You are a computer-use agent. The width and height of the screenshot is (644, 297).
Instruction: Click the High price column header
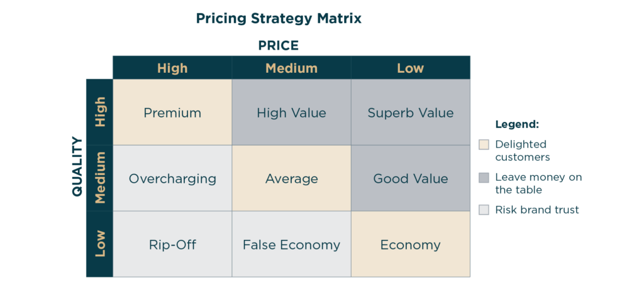click(172, 68)
